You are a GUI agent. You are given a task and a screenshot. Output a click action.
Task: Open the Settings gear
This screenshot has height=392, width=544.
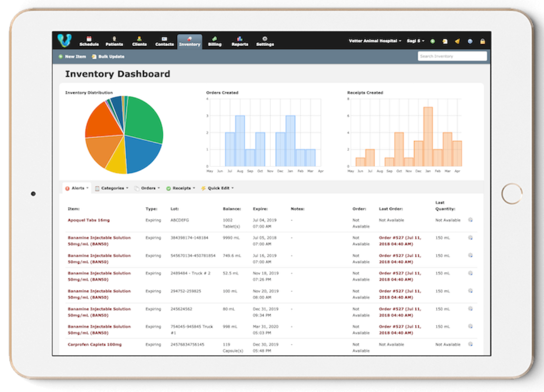point(265,38)
